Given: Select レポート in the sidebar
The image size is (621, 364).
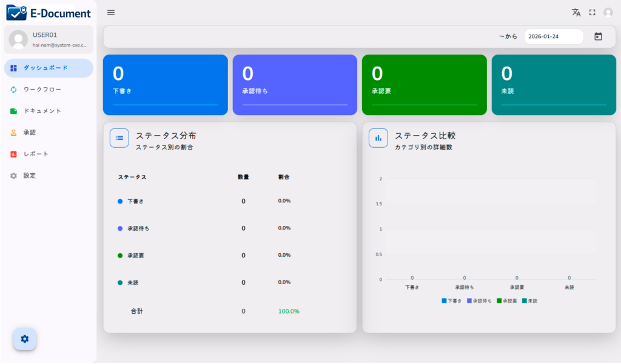Looking at the screenshot, I should click(x=36, y=154).
